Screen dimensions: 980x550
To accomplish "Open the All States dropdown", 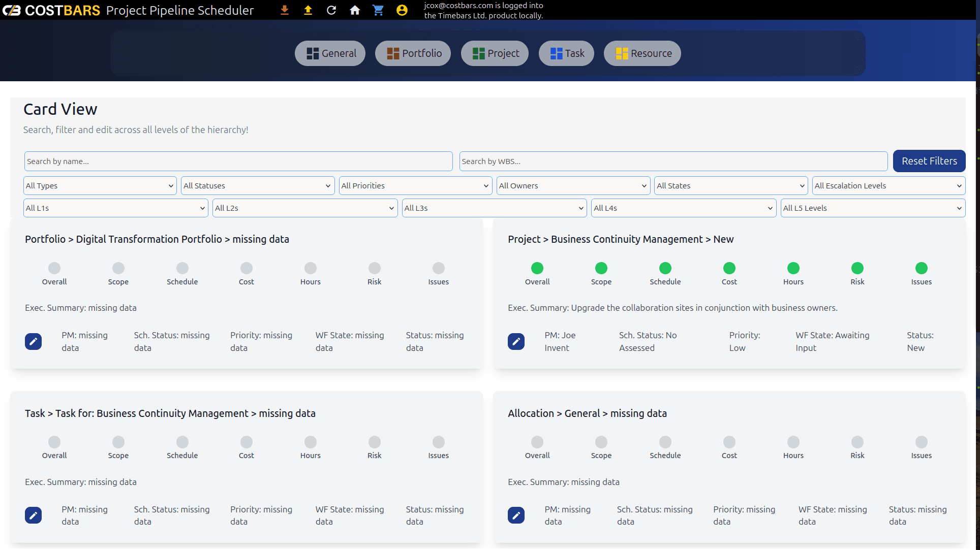I will (x=731, y=186).
